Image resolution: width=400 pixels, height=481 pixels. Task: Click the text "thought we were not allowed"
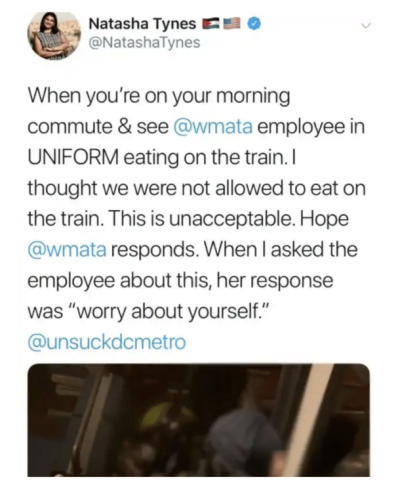tap(155, 188)
